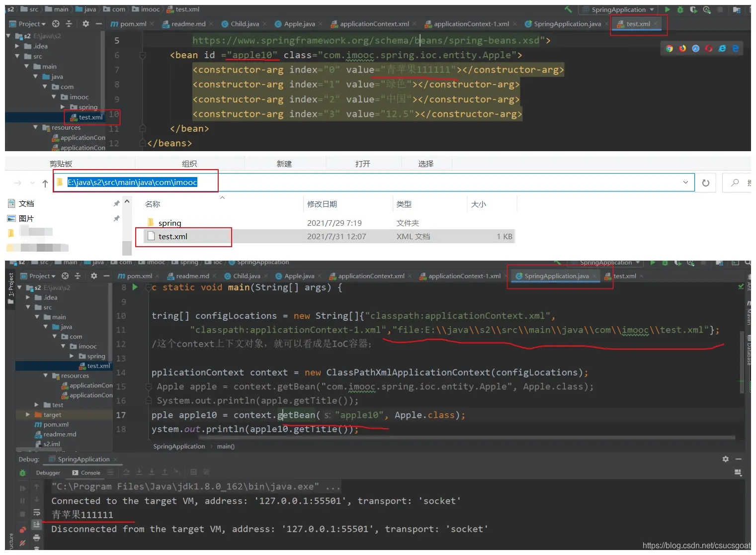Open the Maven tool window tab

tap(749, 314)
